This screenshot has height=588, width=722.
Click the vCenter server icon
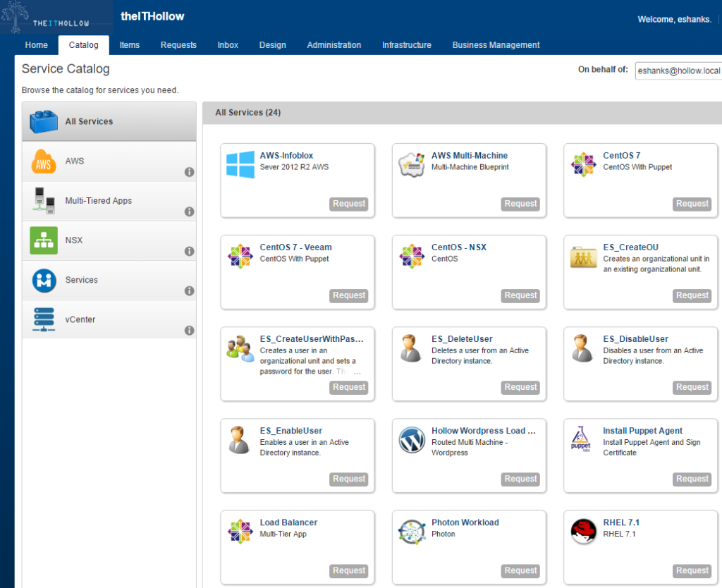(44, 319)
